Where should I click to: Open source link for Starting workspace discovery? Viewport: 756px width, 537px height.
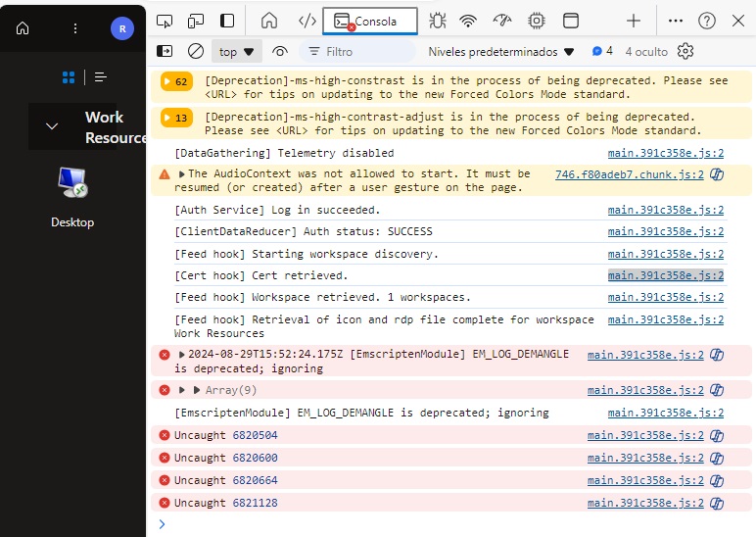pos(665,254)
